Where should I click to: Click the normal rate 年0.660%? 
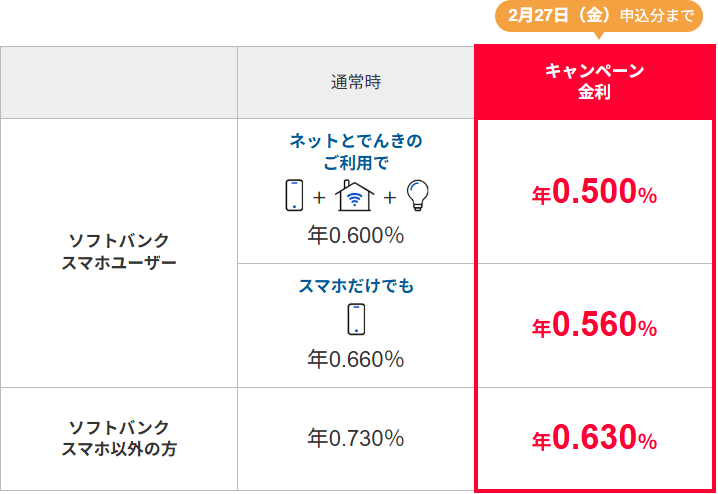[356, 358]
